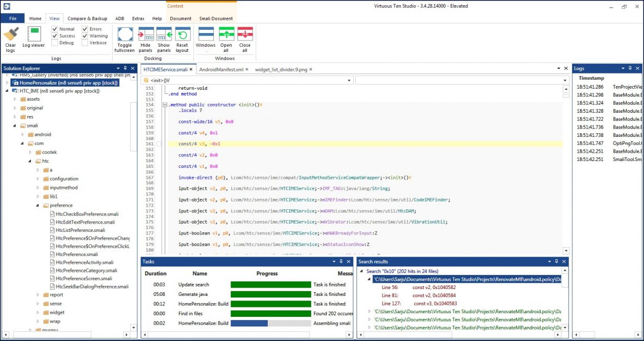Select HtcPreferenceActivity.smali in Solution Explorer
644x341 pixels.
tap(84, 262)
